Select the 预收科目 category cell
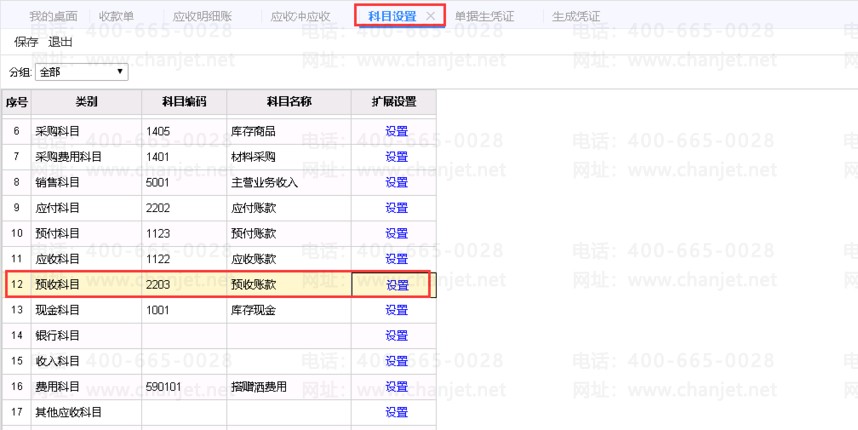The width and height of the screenshot is (858, 430). tap(86, 284)
